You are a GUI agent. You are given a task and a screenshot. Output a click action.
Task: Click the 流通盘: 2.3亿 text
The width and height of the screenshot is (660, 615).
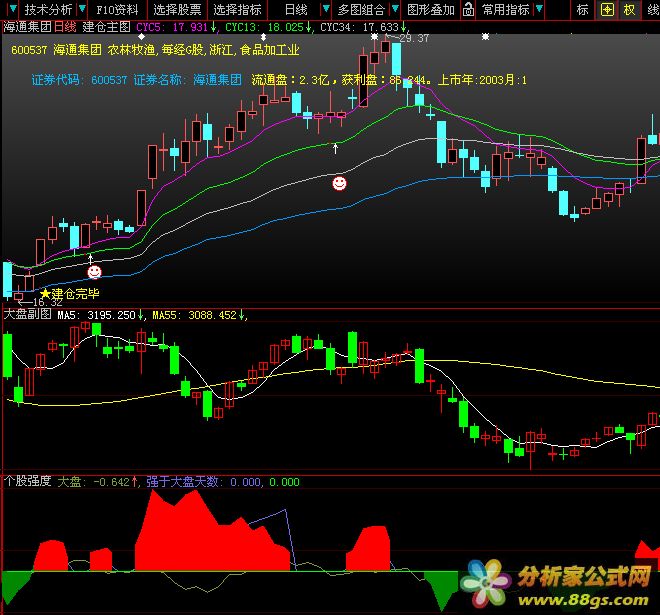290,80
